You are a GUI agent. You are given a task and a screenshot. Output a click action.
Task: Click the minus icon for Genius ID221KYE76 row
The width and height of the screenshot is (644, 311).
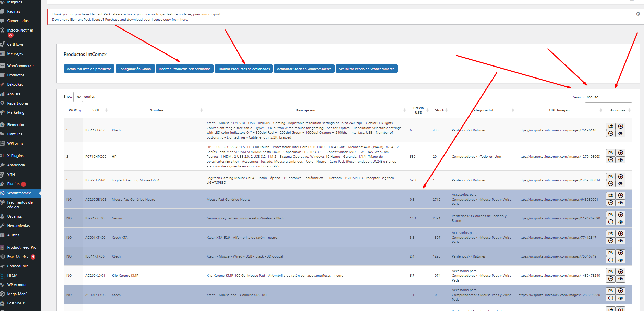click(610, 222)
